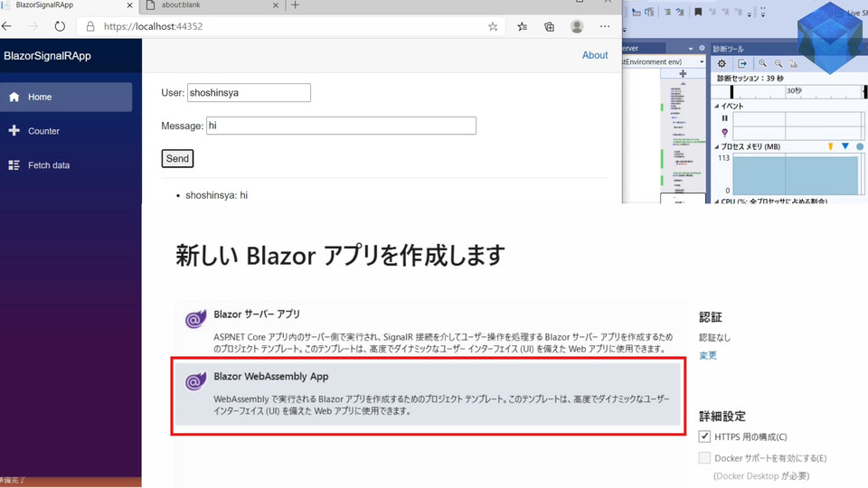Toggle Docker サポートを有効にする checkbox
Viewport: 868px width, 488px height.
click(704, 457)
